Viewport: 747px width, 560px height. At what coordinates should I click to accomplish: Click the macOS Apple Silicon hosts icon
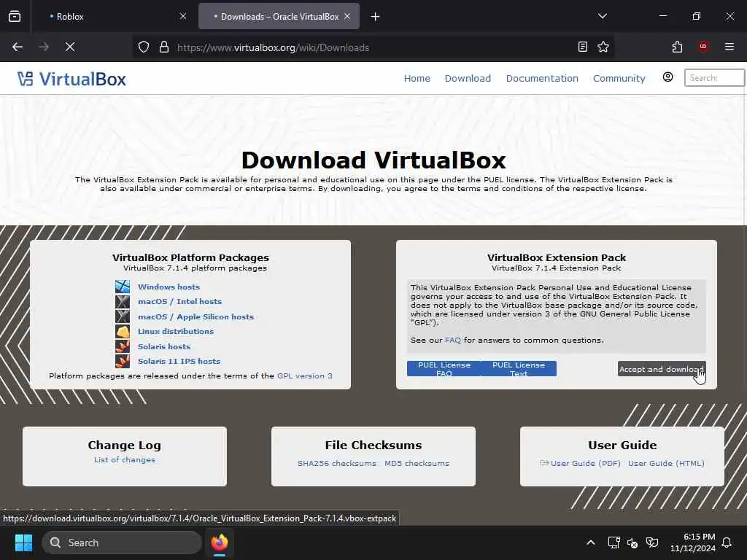pyautogui.click(x=123, y=316)
